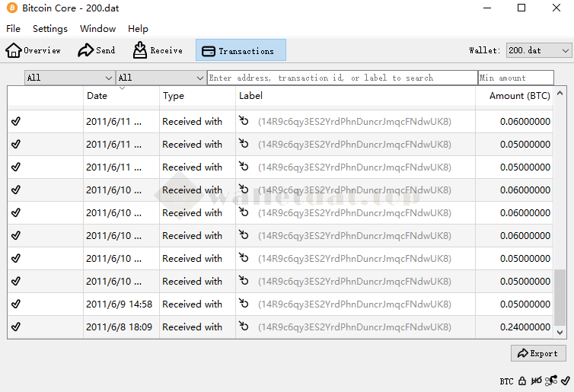574x392 pixels.
Task: Open the Overview page
Action: 33,50
